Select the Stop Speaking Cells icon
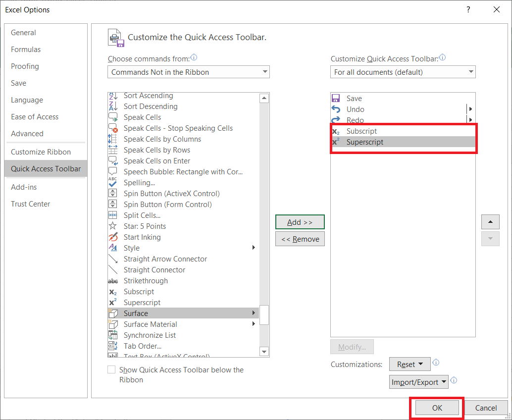The height and width of the screenshot is (420, 512). coord(113,128)
